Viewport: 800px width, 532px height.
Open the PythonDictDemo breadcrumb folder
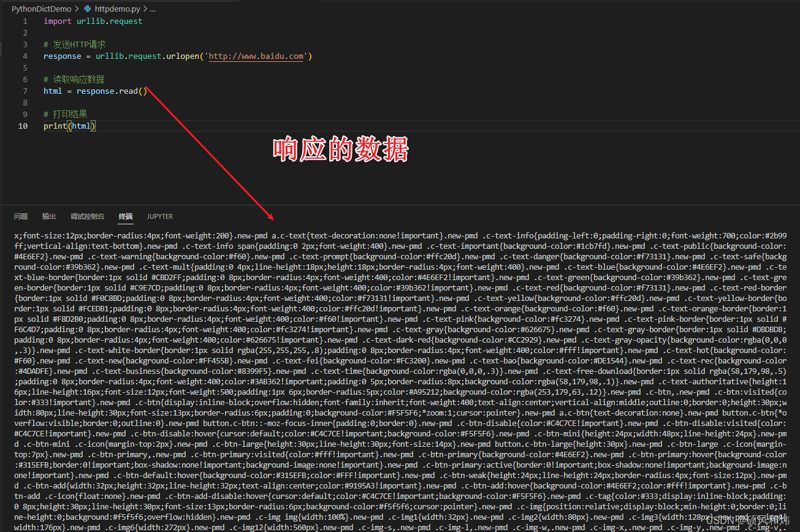tap(41, 9)
